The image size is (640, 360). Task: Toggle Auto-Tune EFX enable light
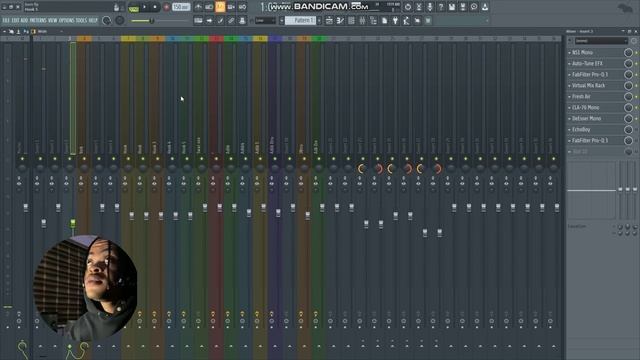[636, 64]
